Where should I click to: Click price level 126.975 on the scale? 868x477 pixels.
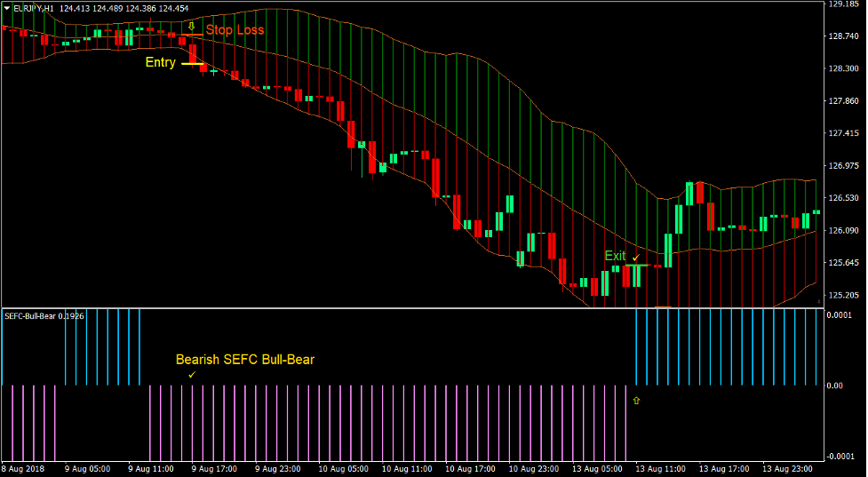tap(844, 165)
